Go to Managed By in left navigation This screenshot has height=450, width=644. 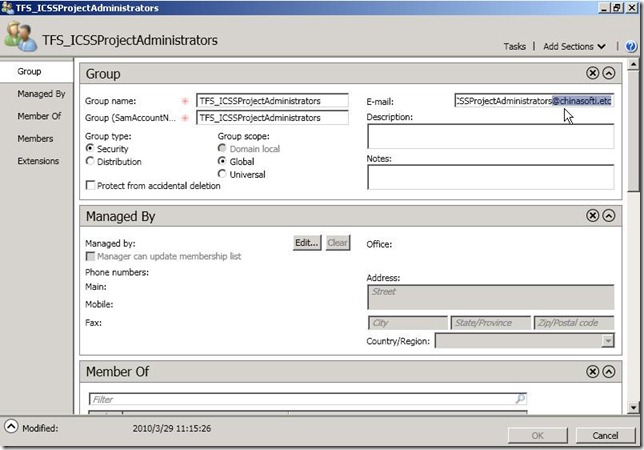point(41,94)
